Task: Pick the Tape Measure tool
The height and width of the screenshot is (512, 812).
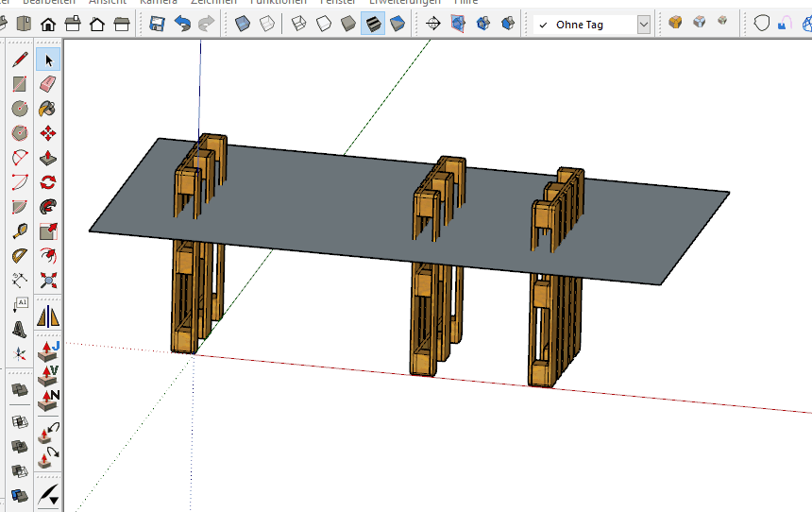Action: click(19, 231)
